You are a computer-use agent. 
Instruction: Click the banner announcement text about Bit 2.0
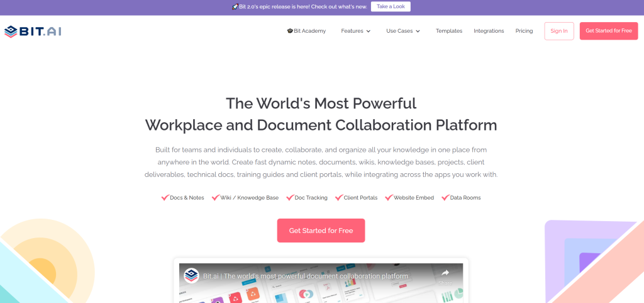point(302,6)
